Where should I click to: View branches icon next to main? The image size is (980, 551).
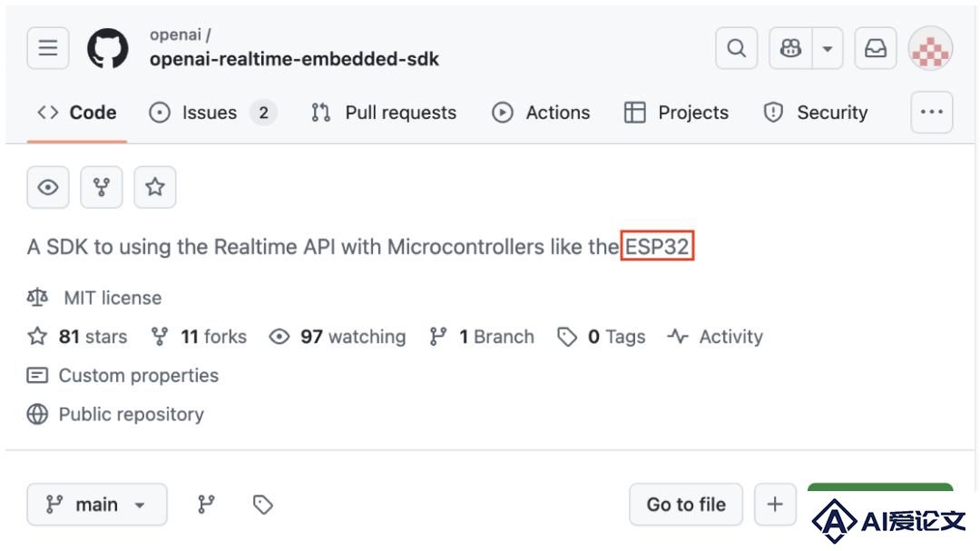coord(206,504)
